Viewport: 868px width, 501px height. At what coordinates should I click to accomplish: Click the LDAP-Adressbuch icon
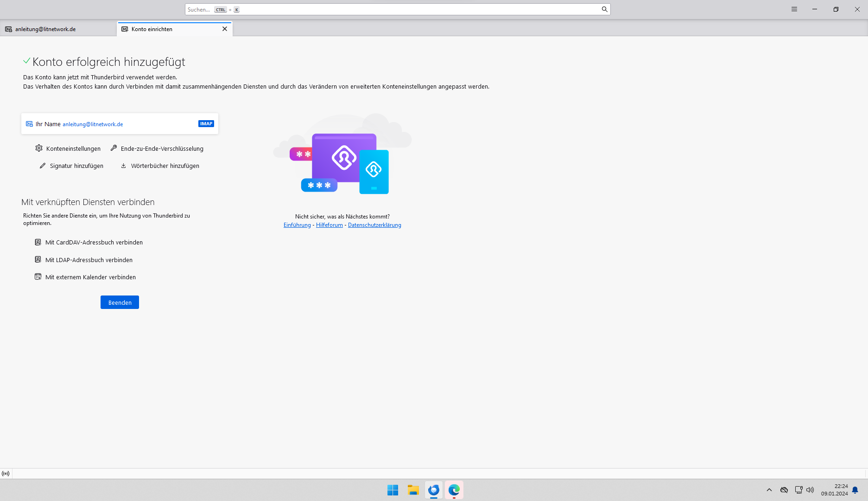[38, 259]
